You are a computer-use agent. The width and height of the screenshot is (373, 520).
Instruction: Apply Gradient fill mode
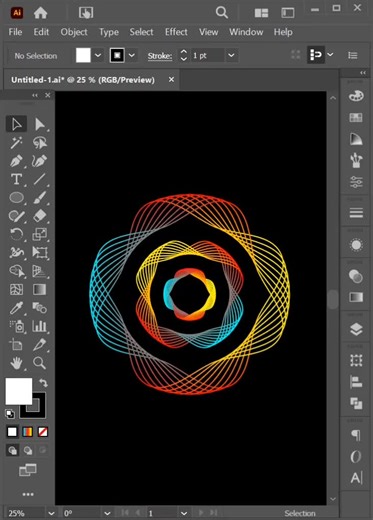27,432
